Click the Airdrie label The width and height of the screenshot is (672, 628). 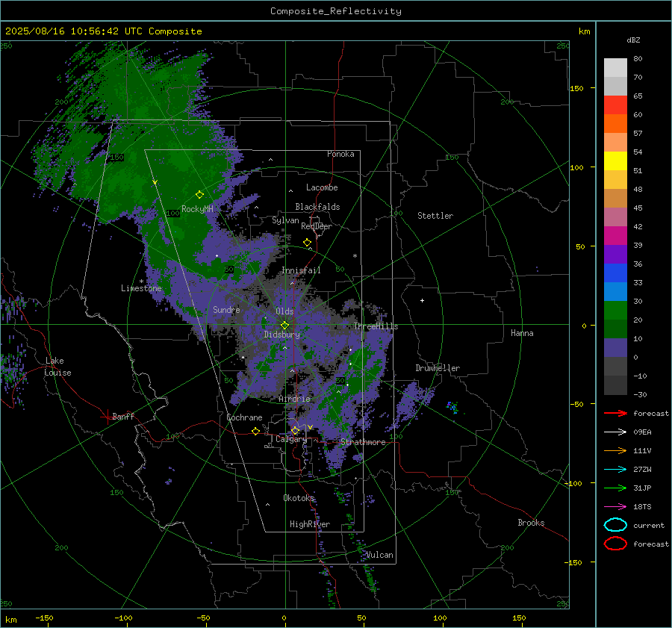[x=294, y=399]
